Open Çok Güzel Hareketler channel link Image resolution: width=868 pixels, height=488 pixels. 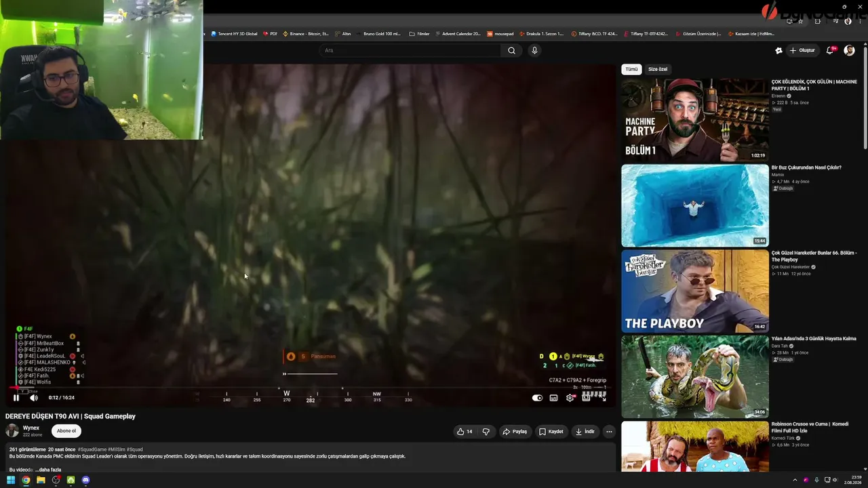[791, 267]
